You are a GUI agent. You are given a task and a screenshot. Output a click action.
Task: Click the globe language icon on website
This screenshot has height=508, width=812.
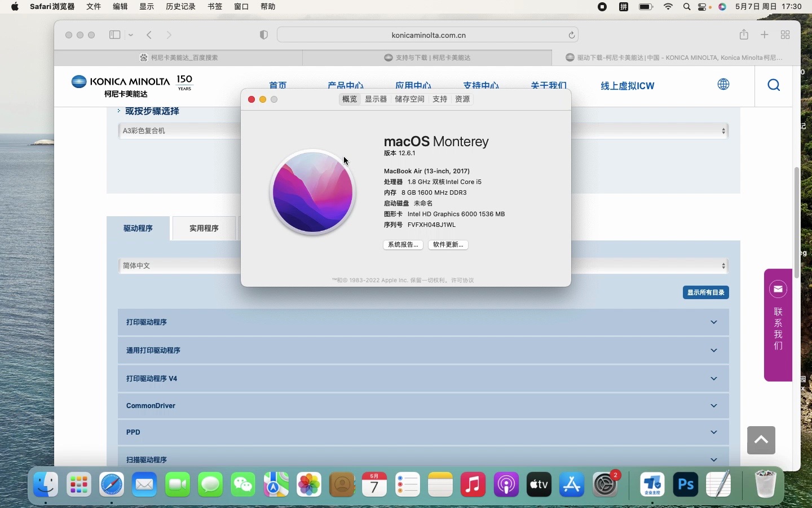[723, 84]
